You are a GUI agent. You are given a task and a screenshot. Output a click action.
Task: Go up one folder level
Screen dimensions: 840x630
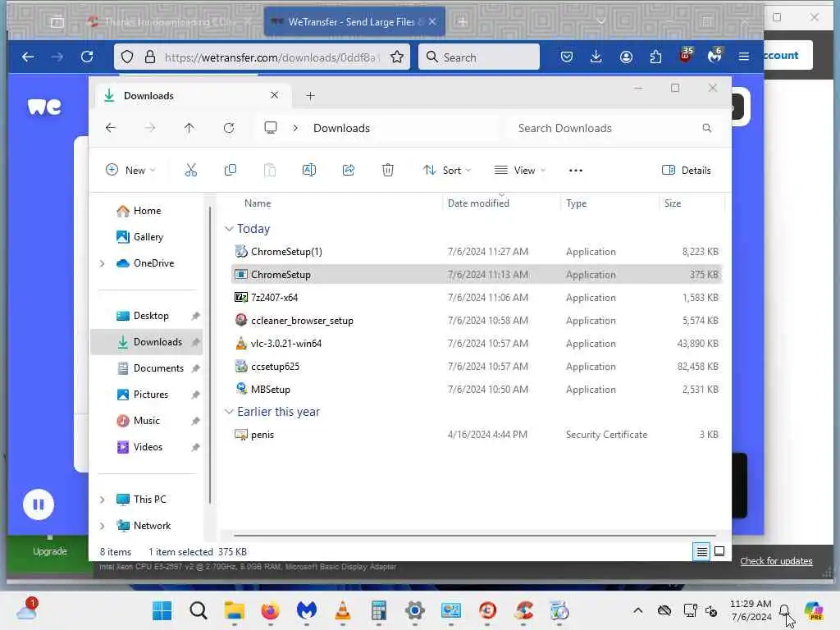(x=189, y=128)
